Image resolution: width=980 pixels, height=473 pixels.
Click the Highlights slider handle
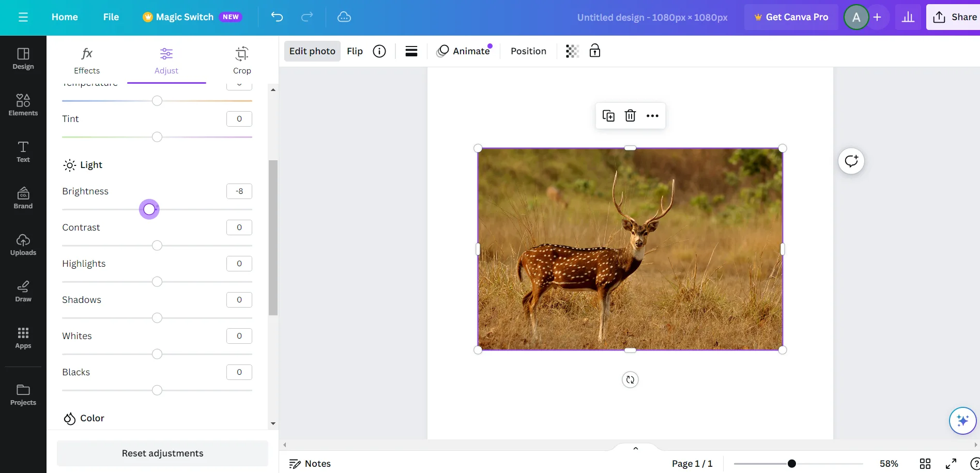click(x=157, y=282)
